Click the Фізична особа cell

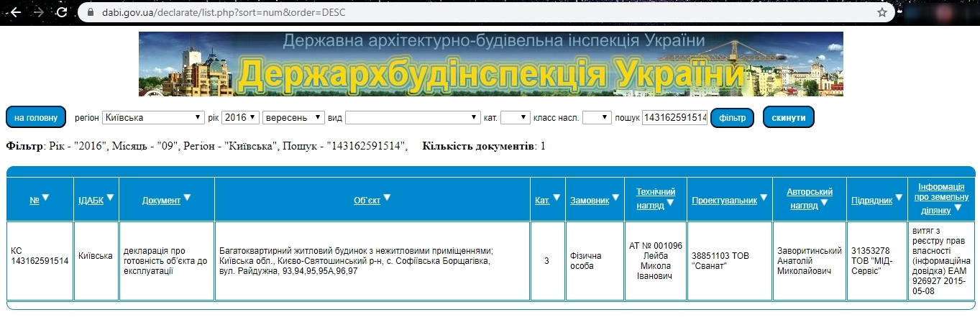tap(595, 261)
